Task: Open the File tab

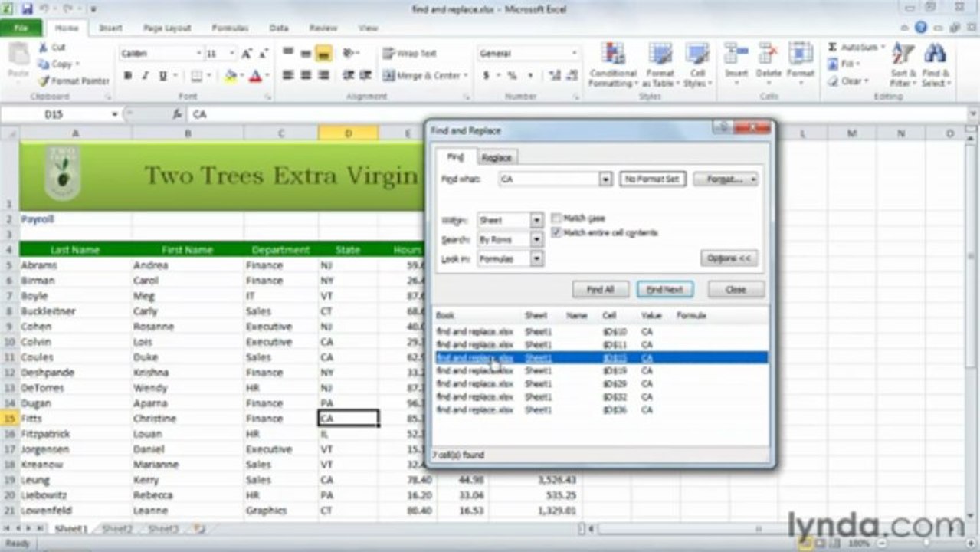Action: click(21, 28)
